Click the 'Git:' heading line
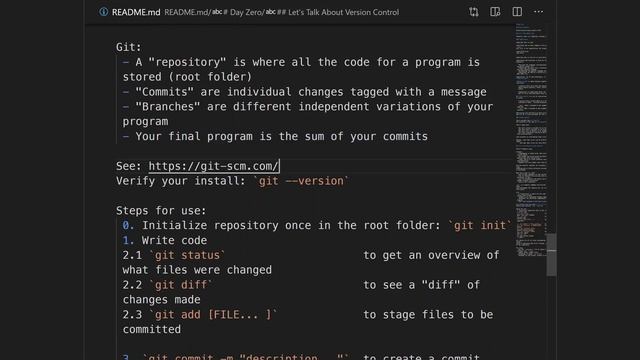The image size is (640, 360). (x=129, y=47)
